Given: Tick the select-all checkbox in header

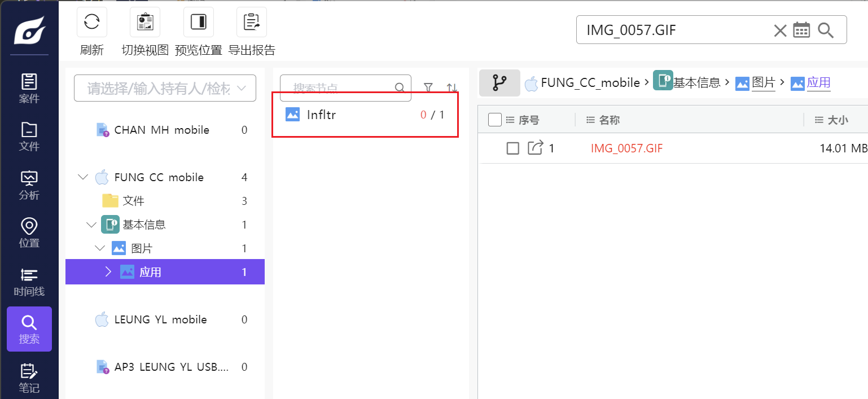Looking at the screenshot, I should pyautogui.click(x=494, y=120).
